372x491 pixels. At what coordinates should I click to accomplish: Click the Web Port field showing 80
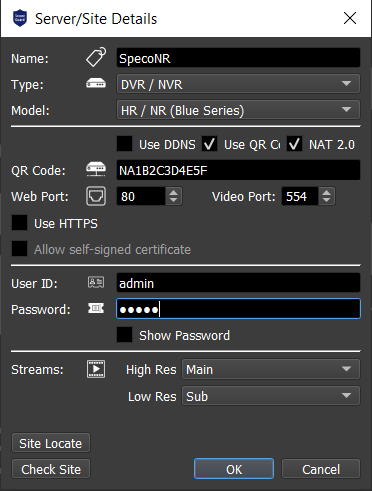[x=141, y=196]
